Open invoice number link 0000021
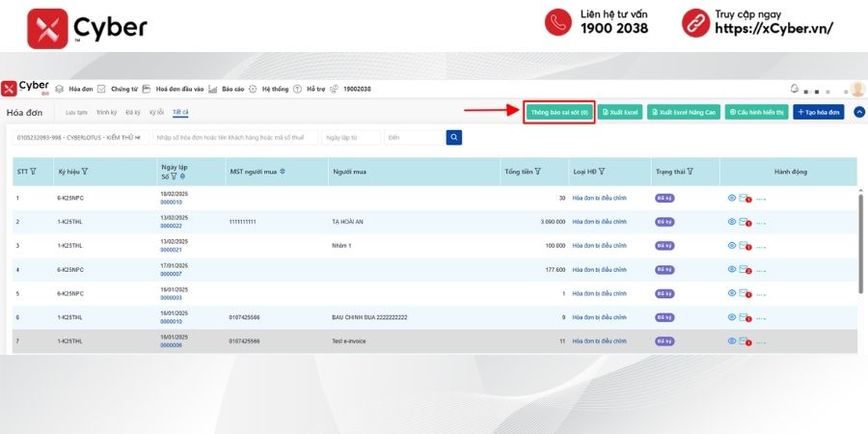 [171, 250]
